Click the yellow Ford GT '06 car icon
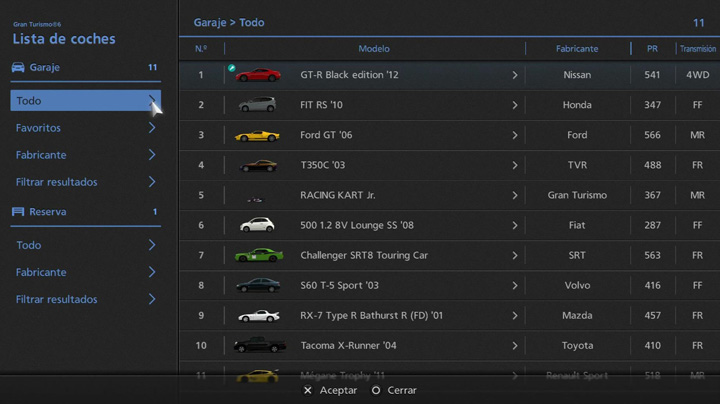Screen dimensions: 720x404 (257, 135)
